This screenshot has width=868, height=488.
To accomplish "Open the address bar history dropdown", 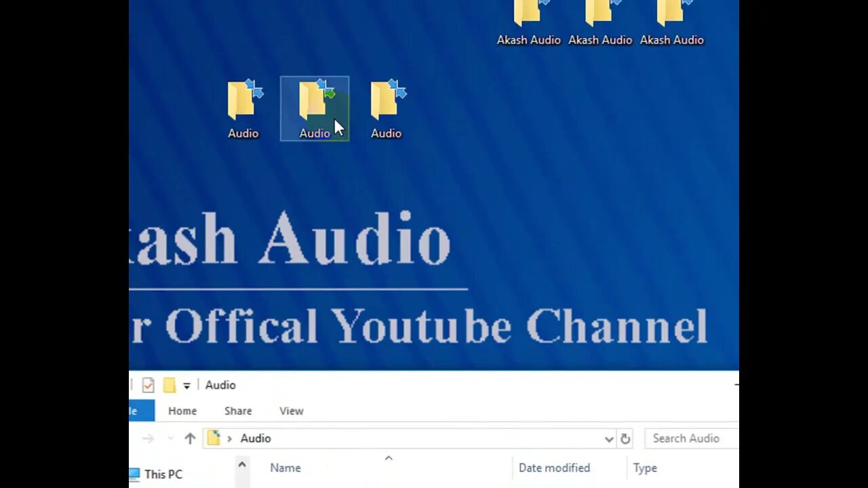I will (609, 439).
